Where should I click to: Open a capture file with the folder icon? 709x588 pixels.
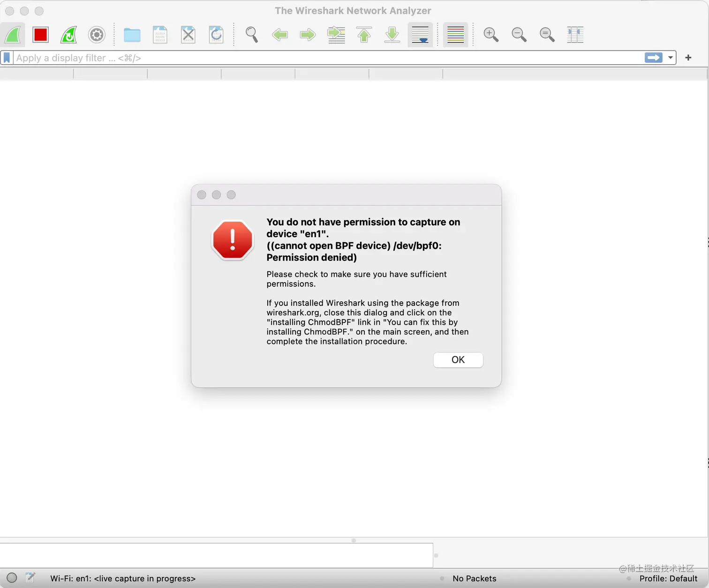pyautogui.click(x=132, y=35)
